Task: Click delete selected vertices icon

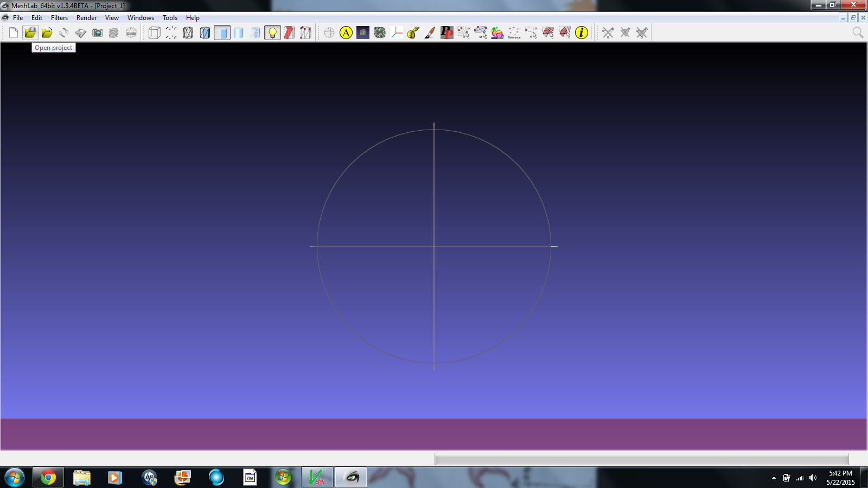Action: click(608, 33)
